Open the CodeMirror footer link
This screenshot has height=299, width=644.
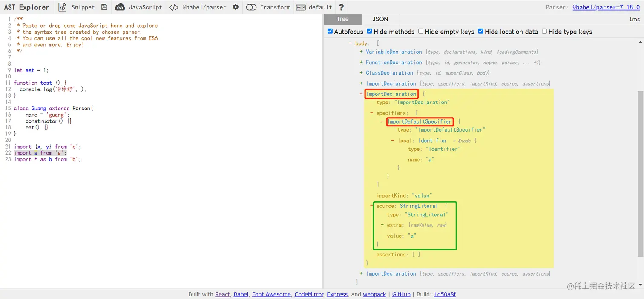point(309,294)
